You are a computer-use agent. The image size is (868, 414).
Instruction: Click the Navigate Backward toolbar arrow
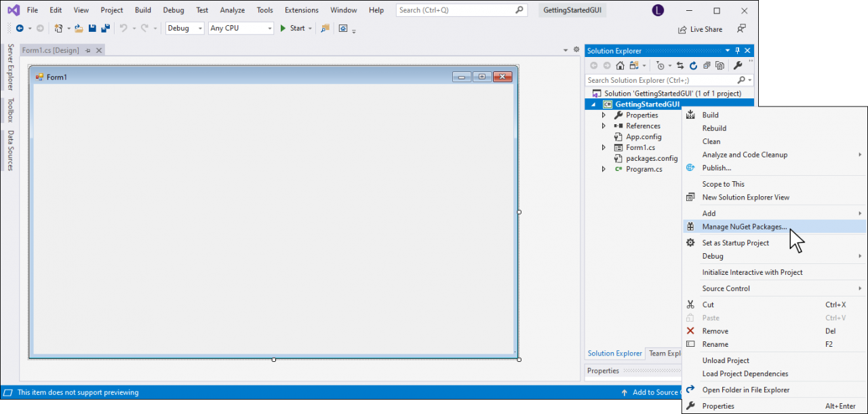(20, 29)
